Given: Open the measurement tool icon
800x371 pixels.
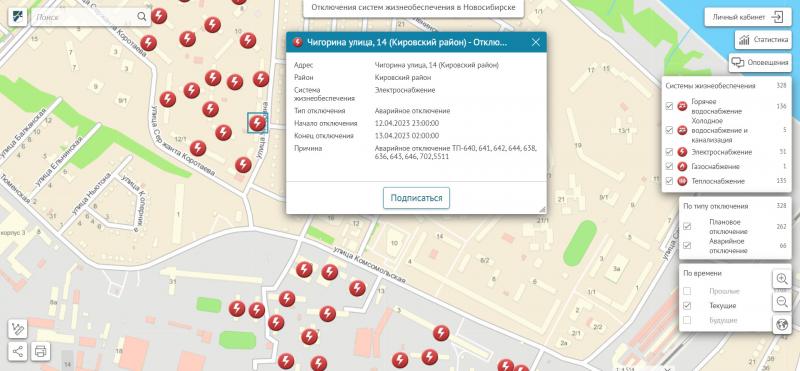Looking at the screenshot, I should (17, 329).
